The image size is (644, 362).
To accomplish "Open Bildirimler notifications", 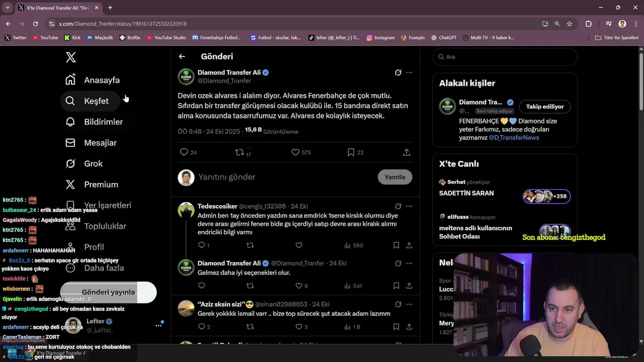I will 94,122.
